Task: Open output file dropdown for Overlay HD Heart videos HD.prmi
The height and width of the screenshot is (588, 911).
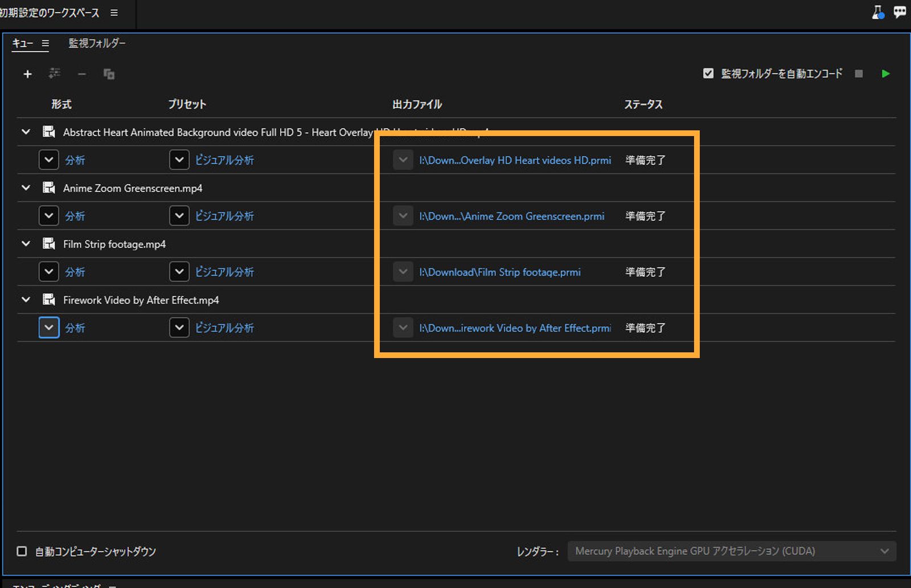Action: pyautogui.click(x=403, y=160)
